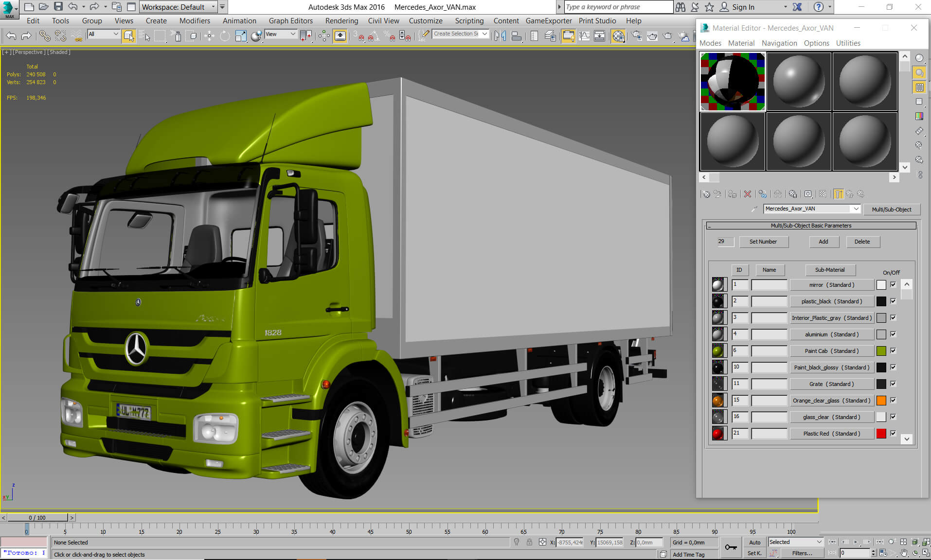This screenshot has height=560, width=931.
Task: Uncheck the Paint_black_glossy On/Off checkbox
Action: (x=893, y=367)
